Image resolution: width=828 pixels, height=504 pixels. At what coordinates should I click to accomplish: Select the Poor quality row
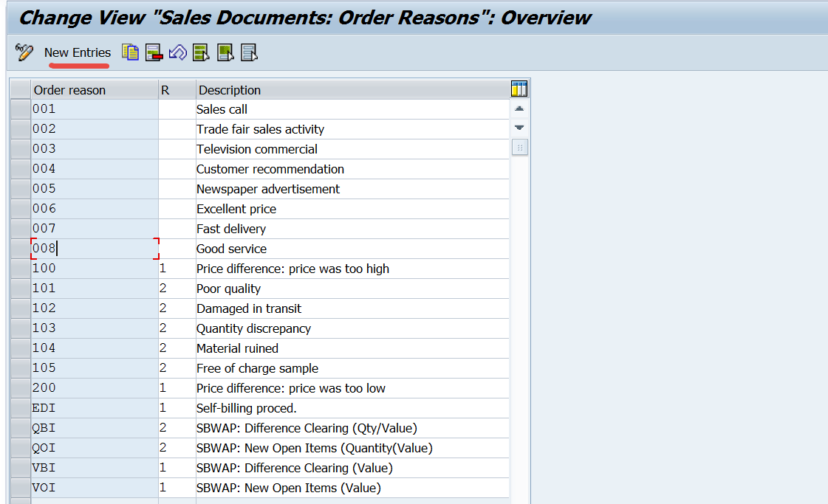(x=19, y=288)
